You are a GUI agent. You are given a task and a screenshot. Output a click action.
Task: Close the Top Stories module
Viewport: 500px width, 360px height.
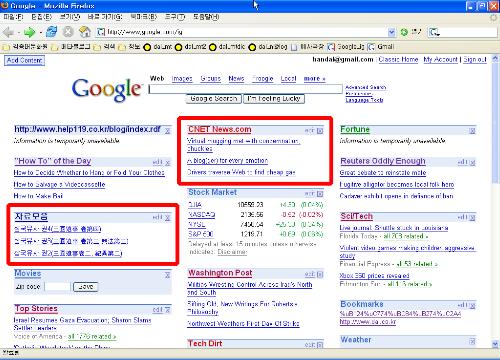coord(168,310)
